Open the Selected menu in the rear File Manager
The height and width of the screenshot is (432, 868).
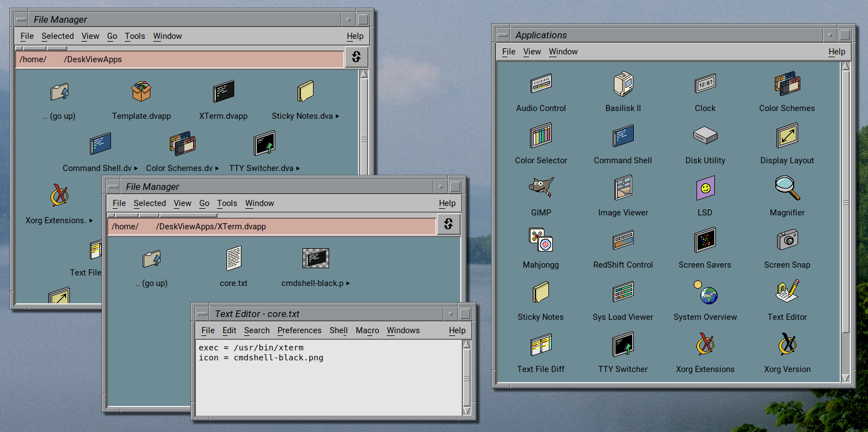click(58, 36)
